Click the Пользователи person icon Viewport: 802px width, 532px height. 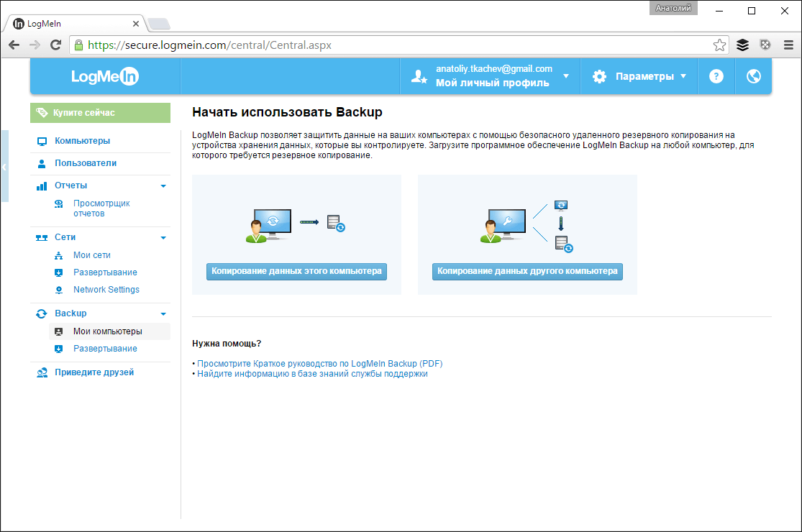pyautogui.click(x=42, y=163)
